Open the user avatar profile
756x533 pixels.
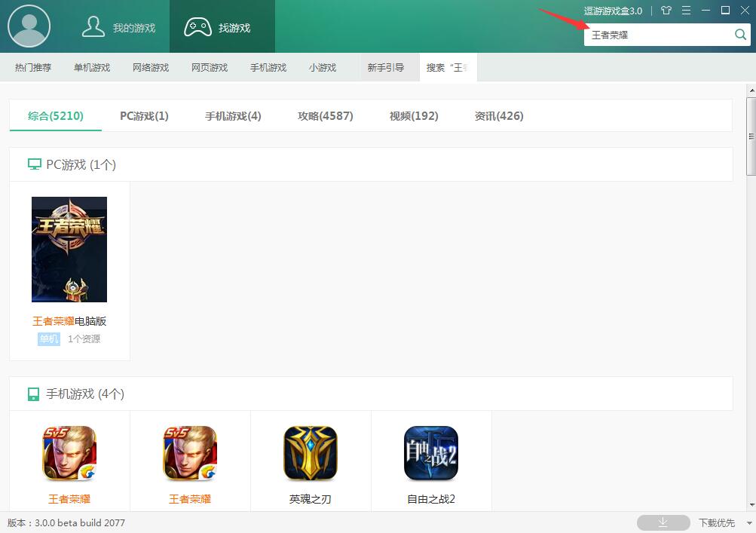click(29, 26)
